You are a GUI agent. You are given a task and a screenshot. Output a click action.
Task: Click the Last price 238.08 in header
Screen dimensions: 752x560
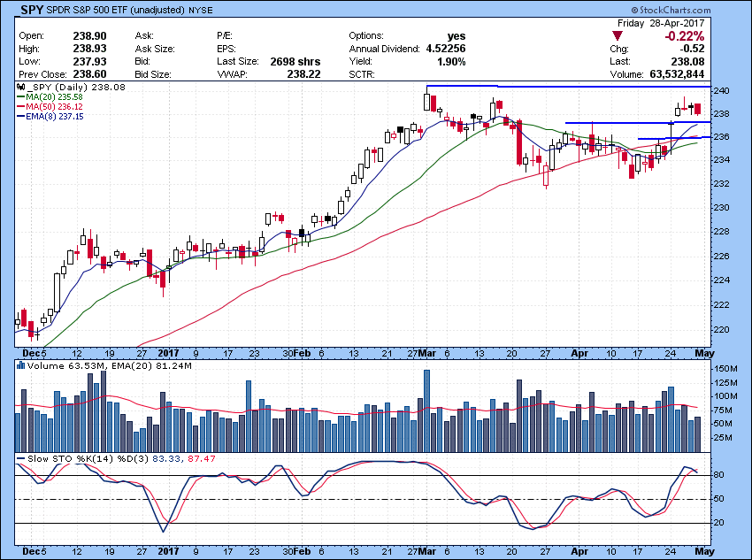(x=687, y=61)
